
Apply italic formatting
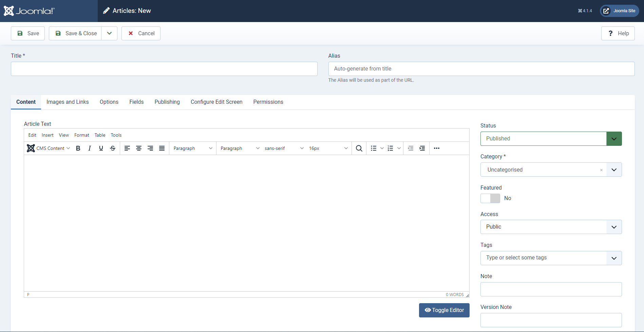(90, 148)
